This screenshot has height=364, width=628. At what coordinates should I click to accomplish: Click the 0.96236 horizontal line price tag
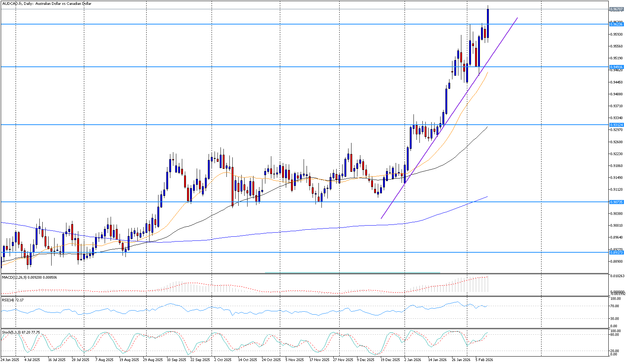pos(616,24)
